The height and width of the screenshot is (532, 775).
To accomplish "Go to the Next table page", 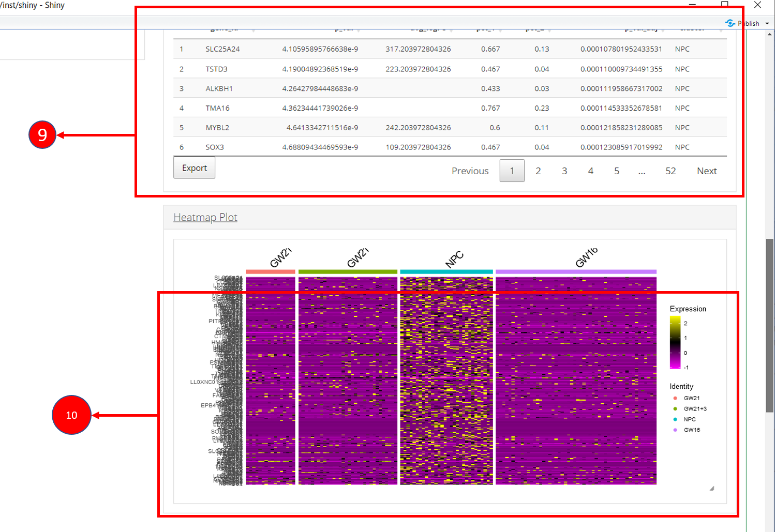I will click(x=706, y=171).
